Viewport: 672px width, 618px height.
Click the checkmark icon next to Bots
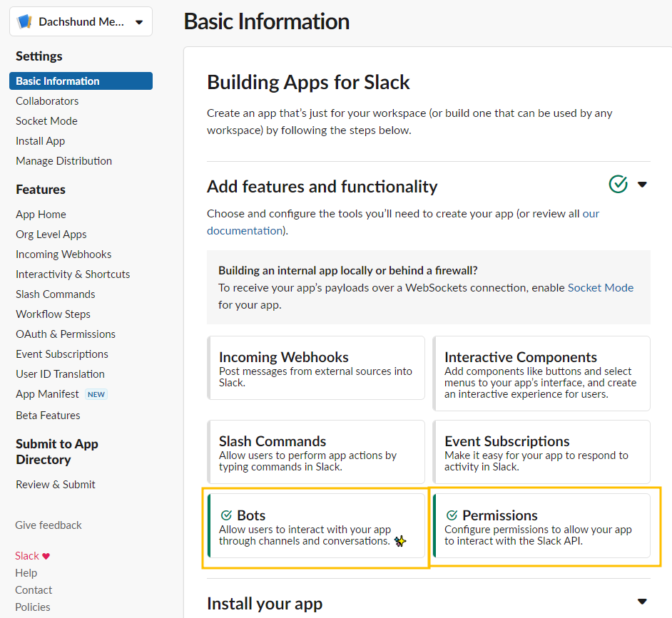tap(226, 515)
